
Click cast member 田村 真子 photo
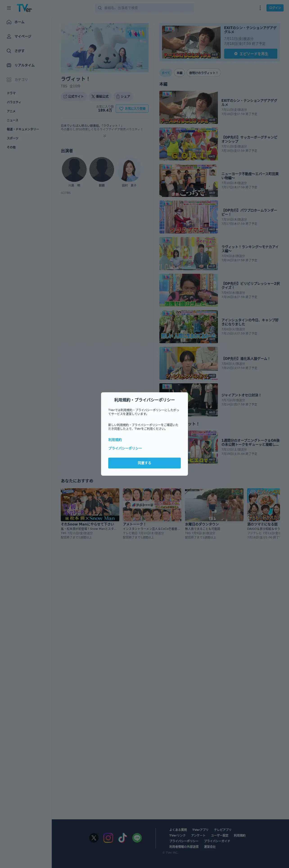129,169
